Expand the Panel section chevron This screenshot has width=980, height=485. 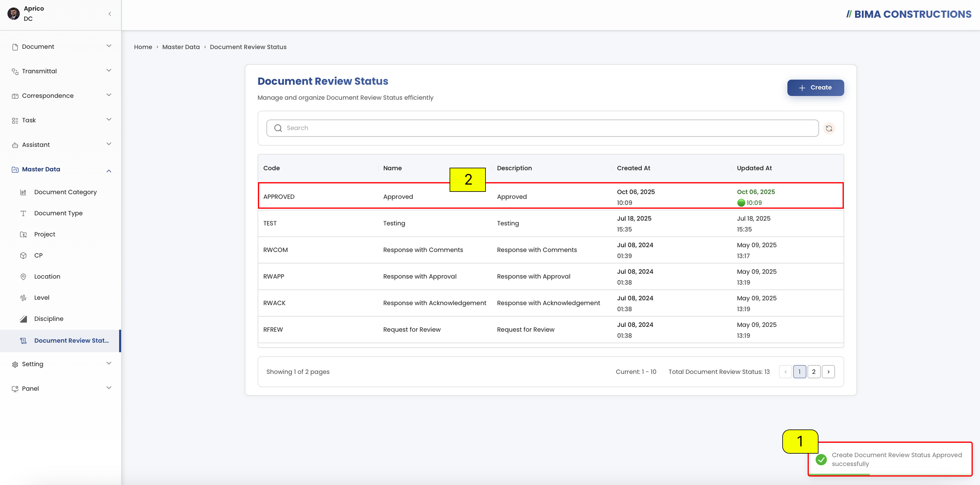coord(109,388)
